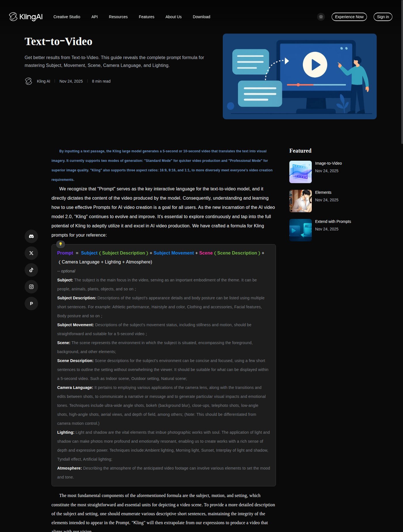Open the Elements featured thumbnail
This screenshot has width=403, height=532.
(x=301, y=201)
